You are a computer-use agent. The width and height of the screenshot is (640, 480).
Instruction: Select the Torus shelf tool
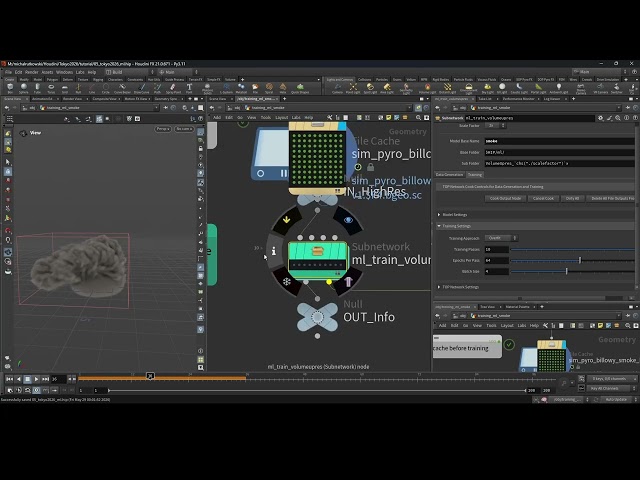[51, 88]
